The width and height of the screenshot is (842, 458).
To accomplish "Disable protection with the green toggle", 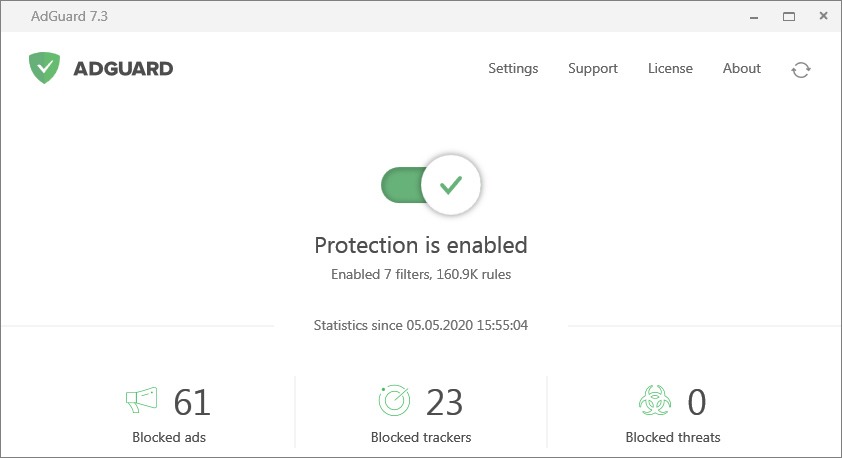I will (431, 185).
